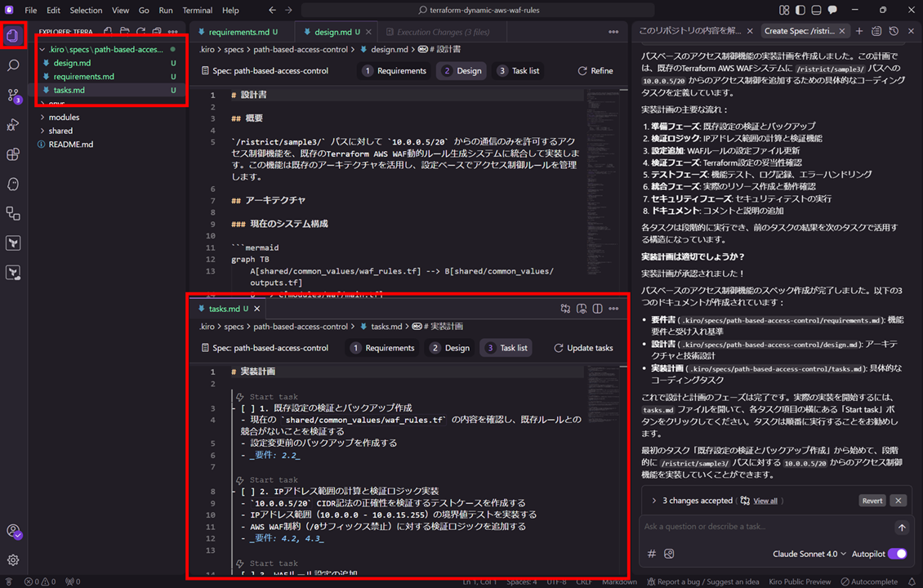The height and width of the screenshot is (588, 923).
Task: Open the Accounts icon in activity bar
Action: (13, 531)
